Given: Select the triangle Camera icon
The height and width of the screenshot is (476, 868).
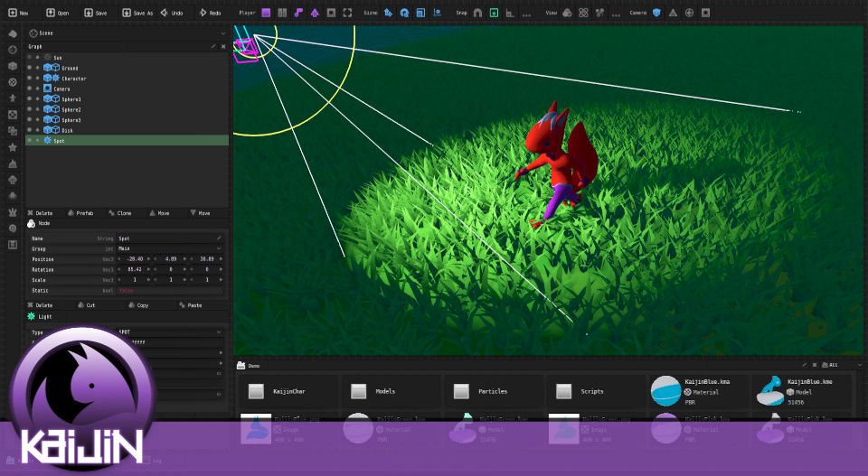Looking at the screenshot, I should click(x=673, y=12).
